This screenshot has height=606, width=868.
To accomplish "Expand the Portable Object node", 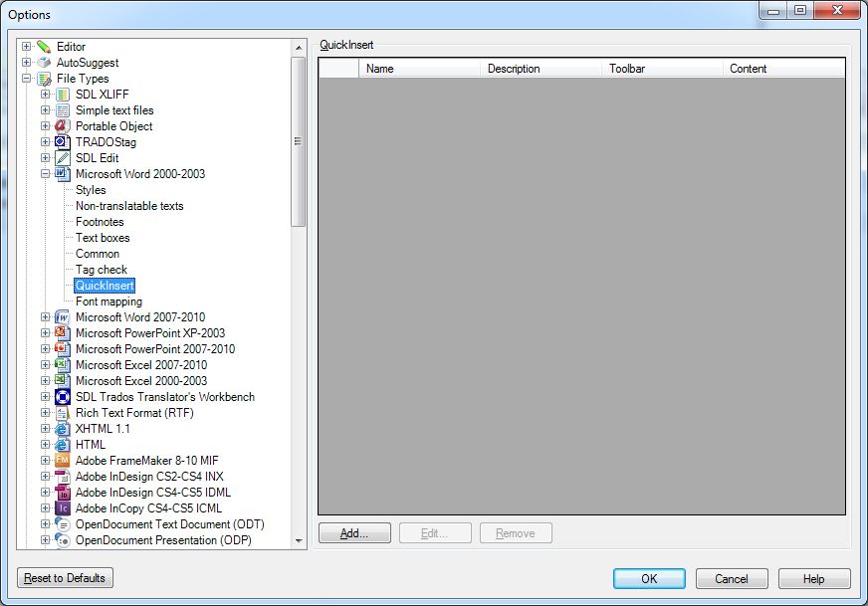I will (46, 126).
